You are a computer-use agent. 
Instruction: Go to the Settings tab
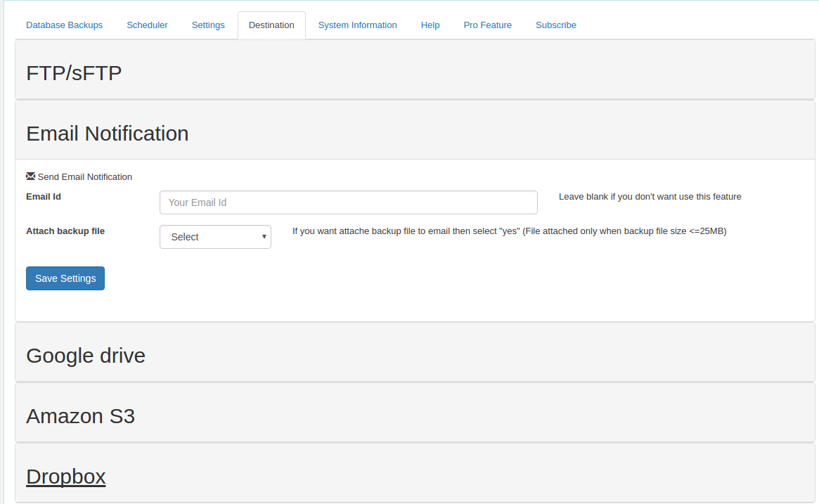pyautogui.click(x=208, y=25)
